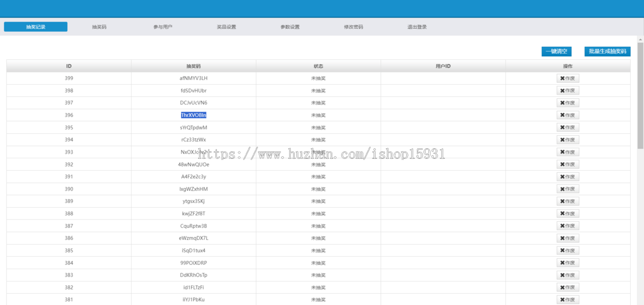
Task: Select the 参数设置 tab
Action: pyautogui.click(x=290, y=27)
